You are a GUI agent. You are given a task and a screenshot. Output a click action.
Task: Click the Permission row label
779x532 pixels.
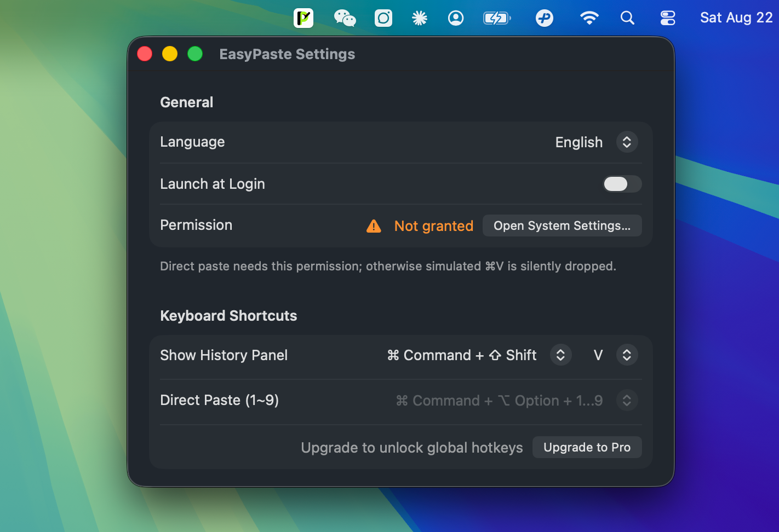point(196,225)
